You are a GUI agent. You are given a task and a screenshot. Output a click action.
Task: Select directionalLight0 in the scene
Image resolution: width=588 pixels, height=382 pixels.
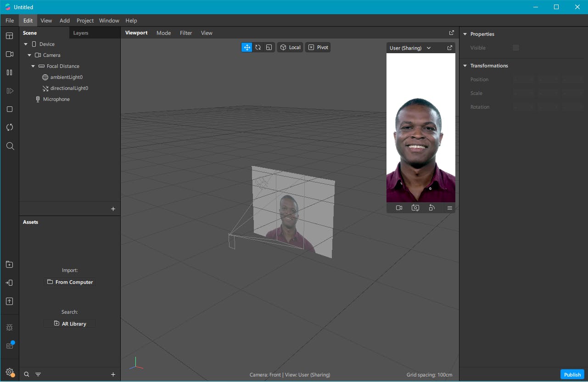click(70, 88)
